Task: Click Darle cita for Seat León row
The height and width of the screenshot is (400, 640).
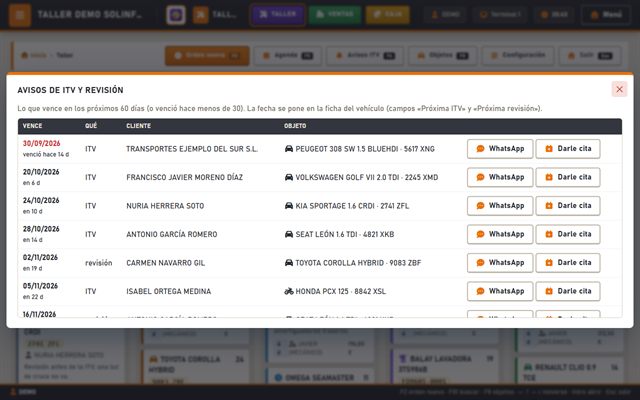Action: click(568, 234)
